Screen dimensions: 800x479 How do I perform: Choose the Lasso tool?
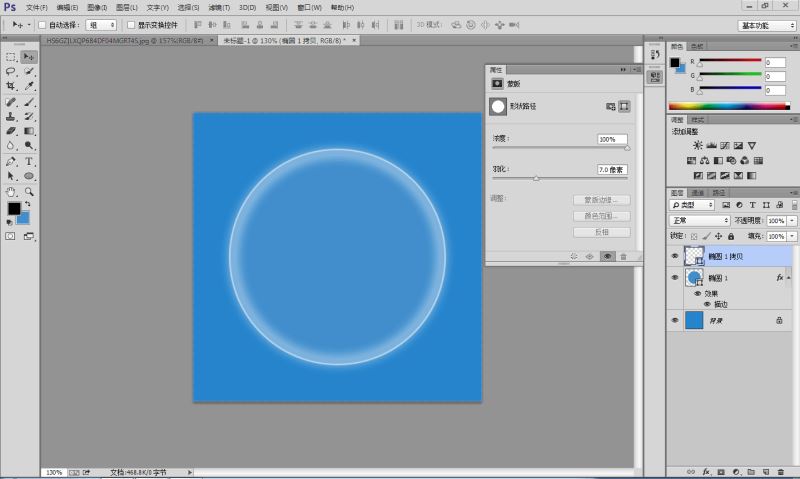coord(11,71)
